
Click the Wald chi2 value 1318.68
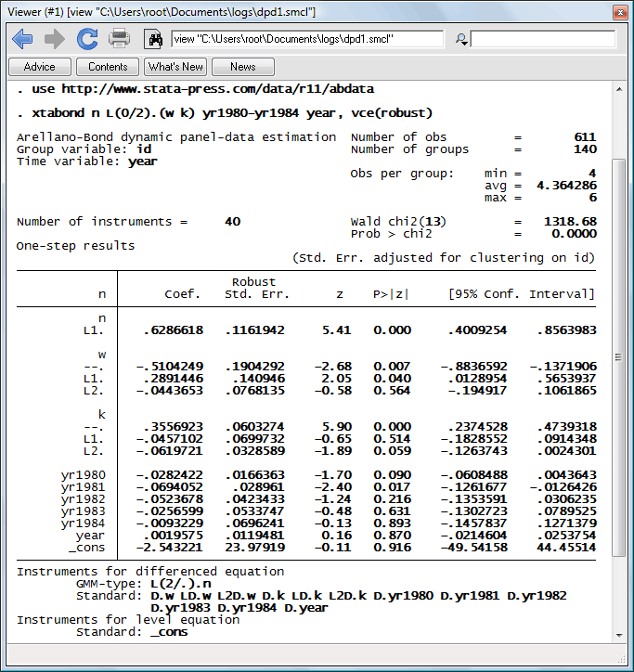(x=570, y=222)
